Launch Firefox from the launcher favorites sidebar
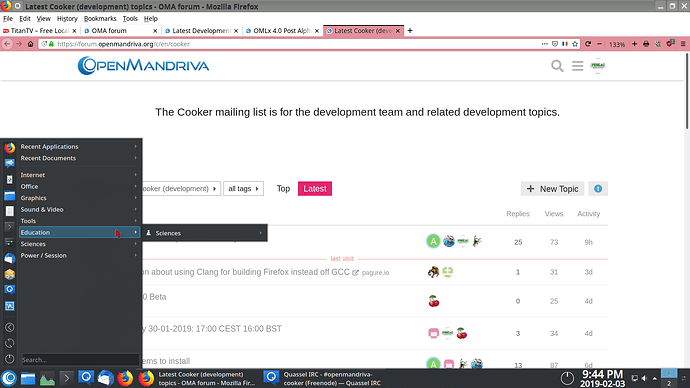This screenshot has height=388, width=690. tap(10, 147)
